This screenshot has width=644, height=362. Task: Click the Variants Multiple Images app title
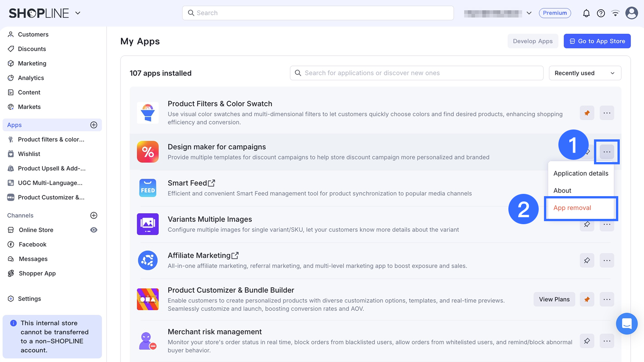(x=210, y=219)
